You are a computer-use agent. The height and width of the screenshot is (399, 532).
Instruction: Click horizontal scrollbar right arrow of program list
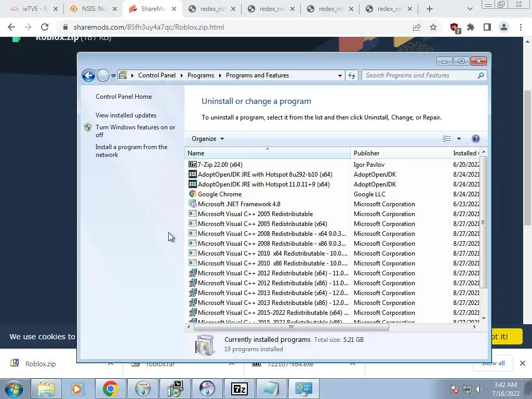474,327
